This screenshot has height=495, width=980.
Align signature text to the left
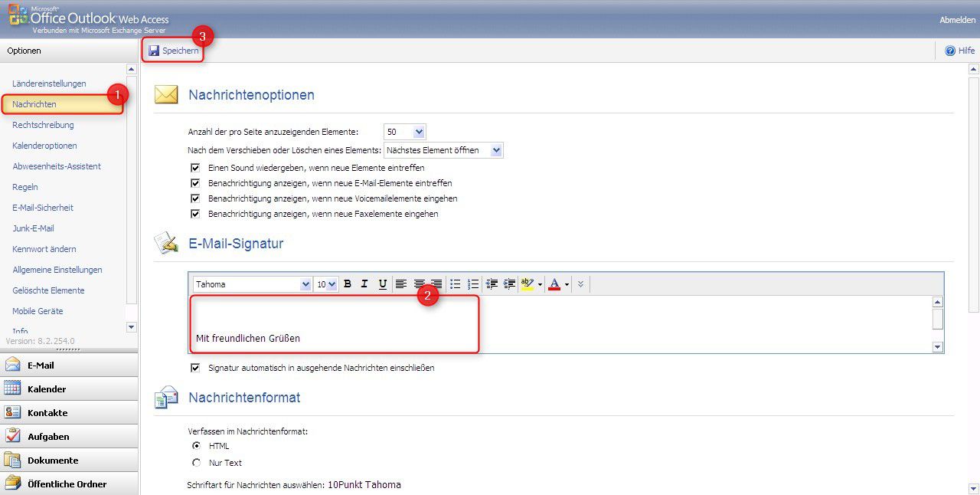[401, 284]
